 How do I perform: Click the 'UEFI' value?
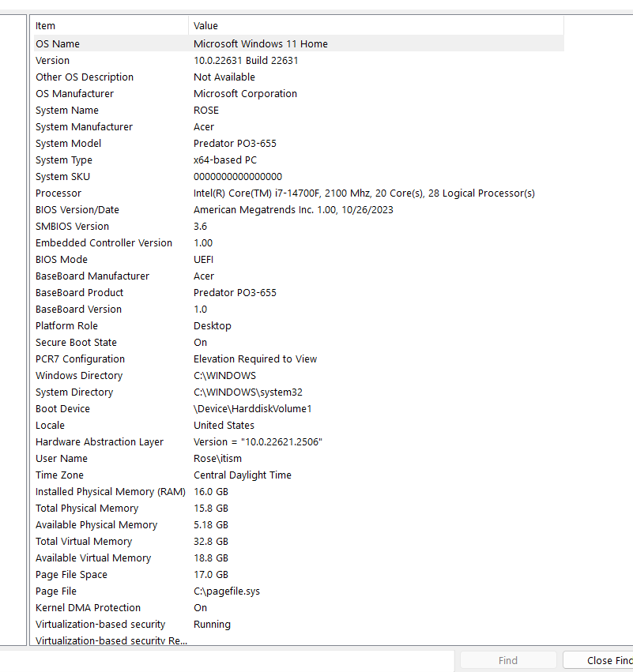point(203,259)
